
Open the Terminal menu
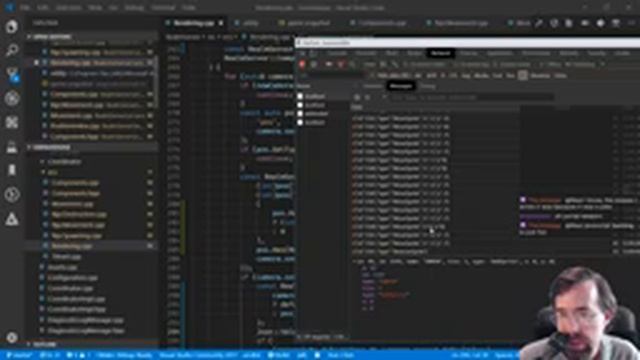click(163, 8)
